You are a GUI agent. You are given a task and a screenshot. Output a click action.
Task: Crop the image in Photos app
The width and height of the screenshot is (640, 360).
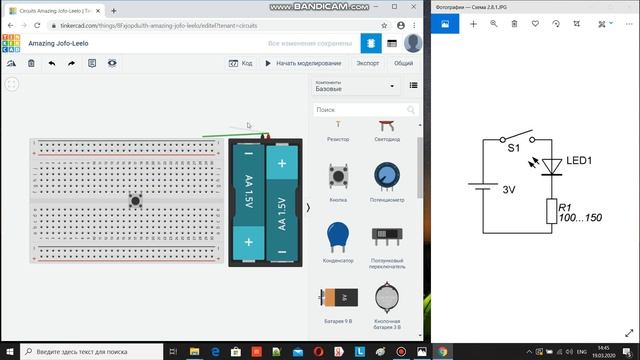pos(576,24)
